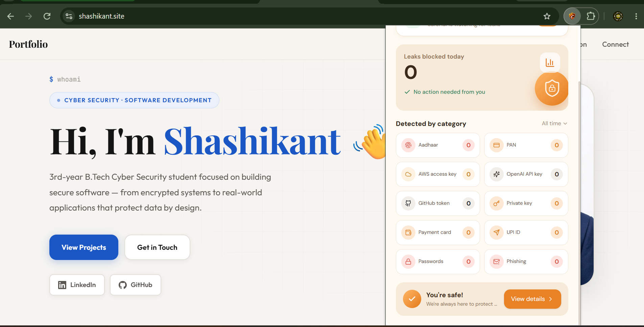Click the Leaks blocked today count
This screenshot has height=327, width=644.
411,72
